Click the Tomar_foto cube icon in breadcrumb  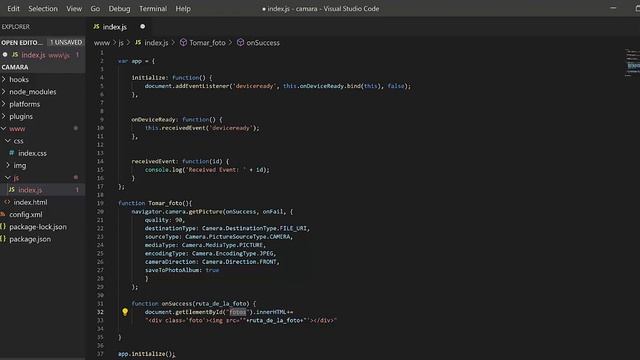click(183, 42)
